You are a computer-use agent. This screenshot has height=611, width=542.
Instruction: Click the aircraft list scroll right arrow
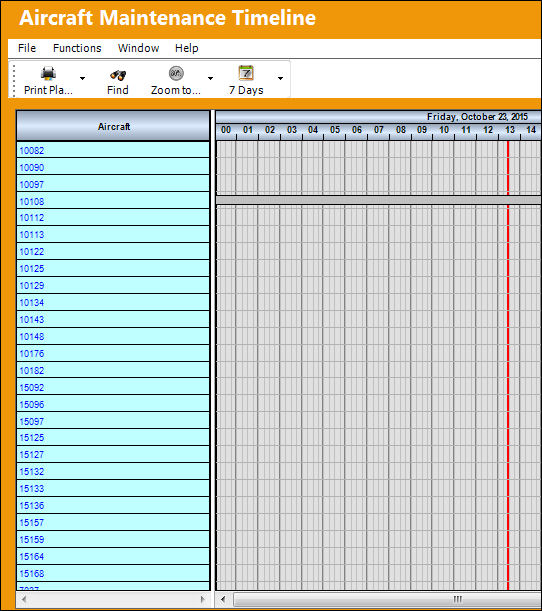pyautogui.click(x=203, y=599)
